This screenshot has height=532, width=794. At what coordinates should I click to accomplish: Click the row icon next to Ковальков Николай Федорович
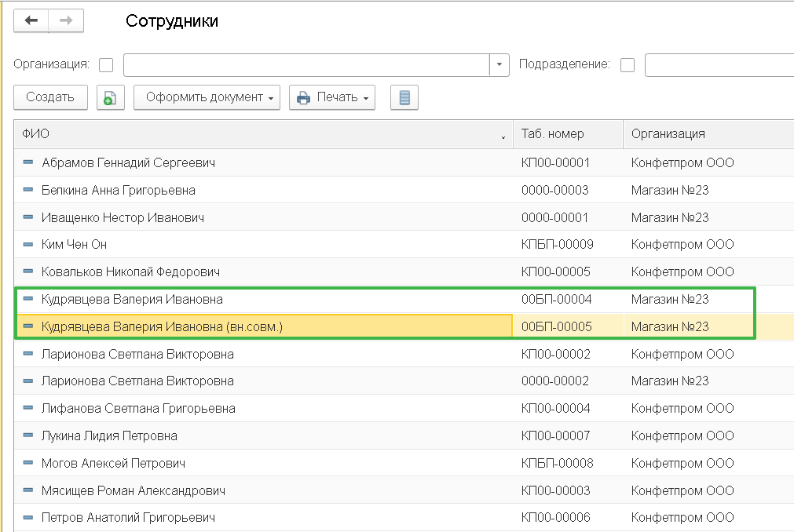point(28,271)
